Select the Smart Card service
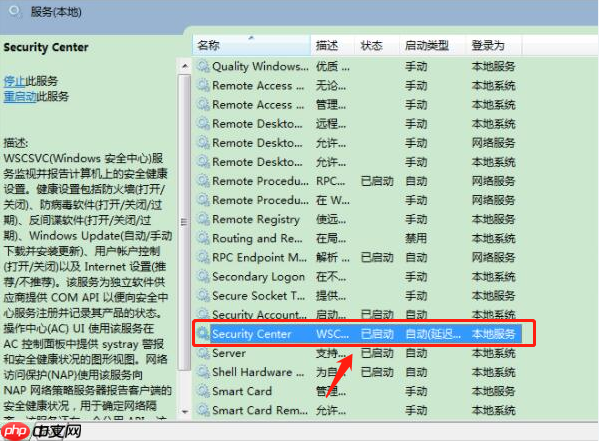This screenshot has height=441, width=599. [242, 391]
